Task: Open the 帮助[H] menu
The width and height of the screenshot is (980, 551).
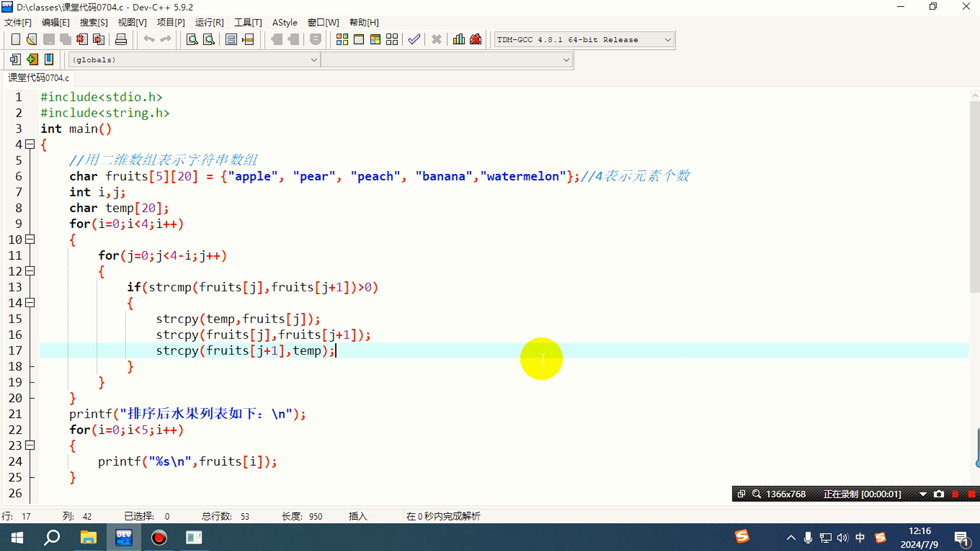Action: [x=364, y=22]
